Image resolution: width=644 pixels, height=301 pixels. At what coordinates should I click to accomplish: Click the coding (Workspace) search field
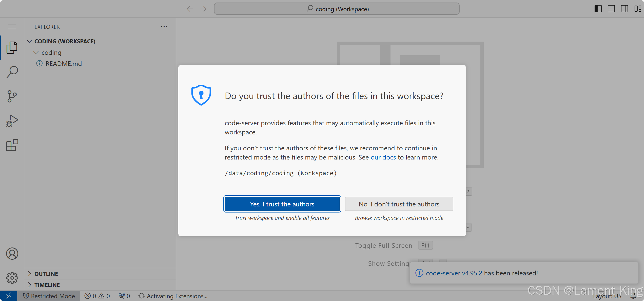337,9
